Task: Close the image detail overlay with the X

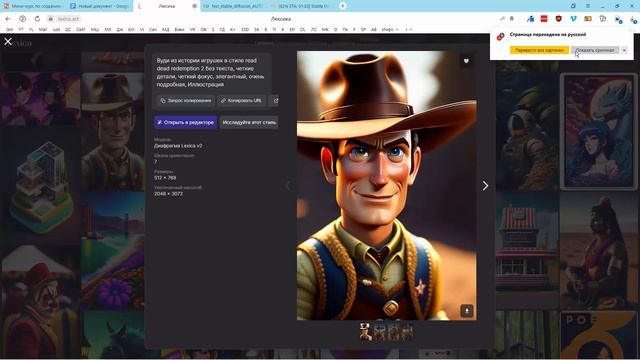Action: coord(8,42)
